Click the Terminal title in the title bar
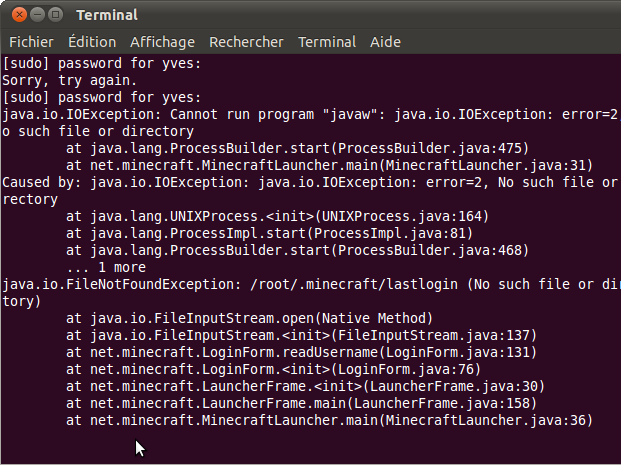The height and width of the screenshot is (465, 621). tap(107, 15)
